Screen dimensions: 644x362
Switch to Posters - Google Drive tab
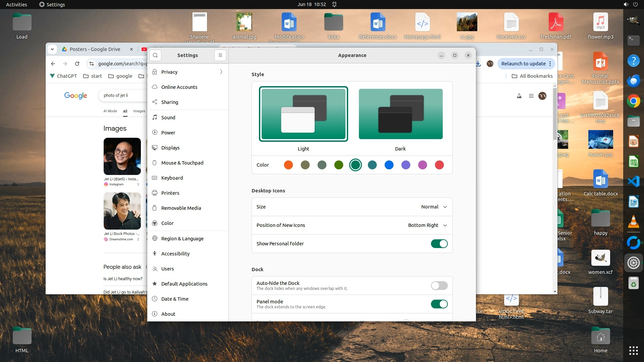pos(95,49)
